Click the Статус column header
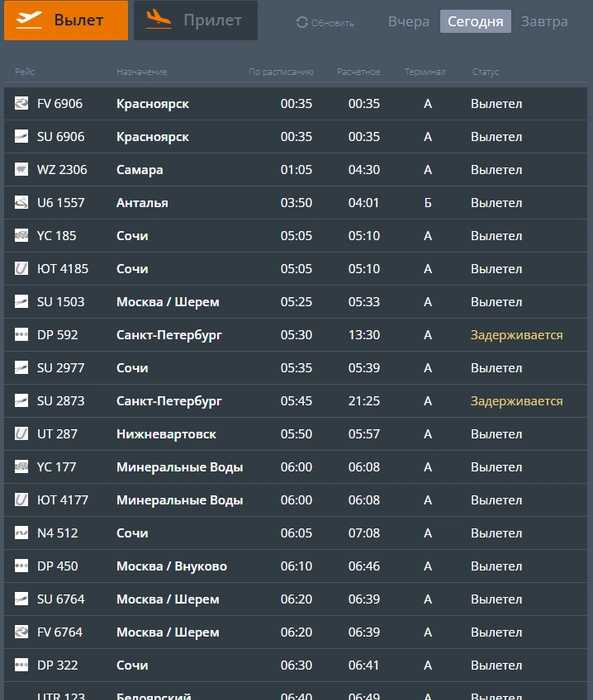The image size is (593, 700). [485, 72]
